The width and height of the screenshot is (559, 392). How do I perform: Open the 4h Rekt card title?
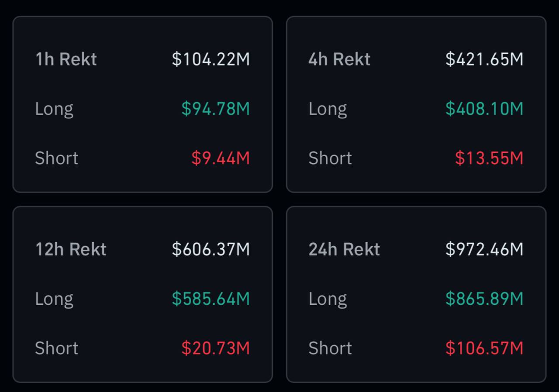click(x=339, y=59)
